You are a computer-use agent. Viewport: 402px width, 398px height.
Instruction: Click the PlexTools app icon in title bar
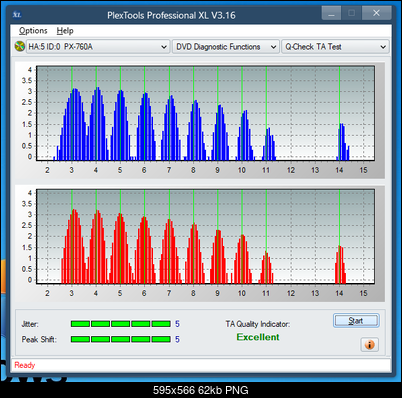[17, 15]
